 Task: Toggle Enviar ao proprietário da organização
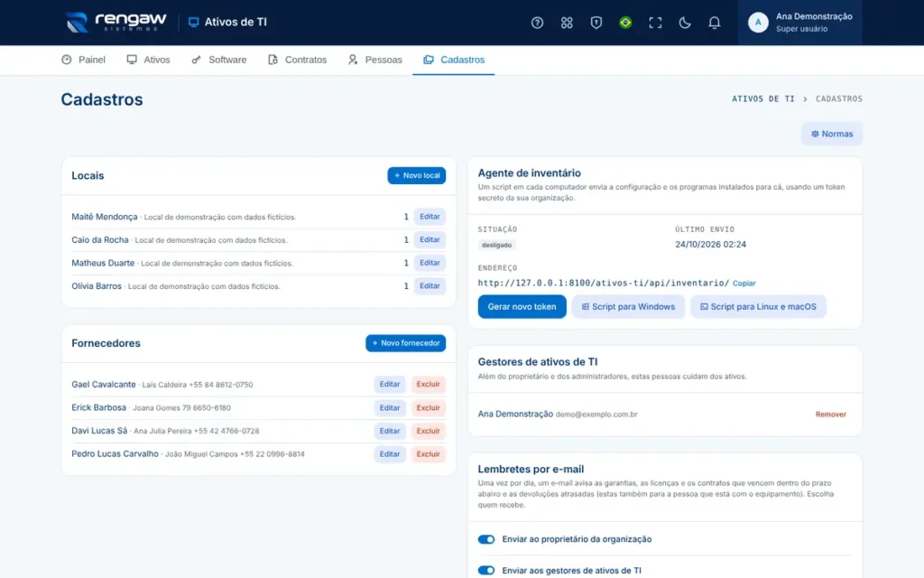[486, 539]
